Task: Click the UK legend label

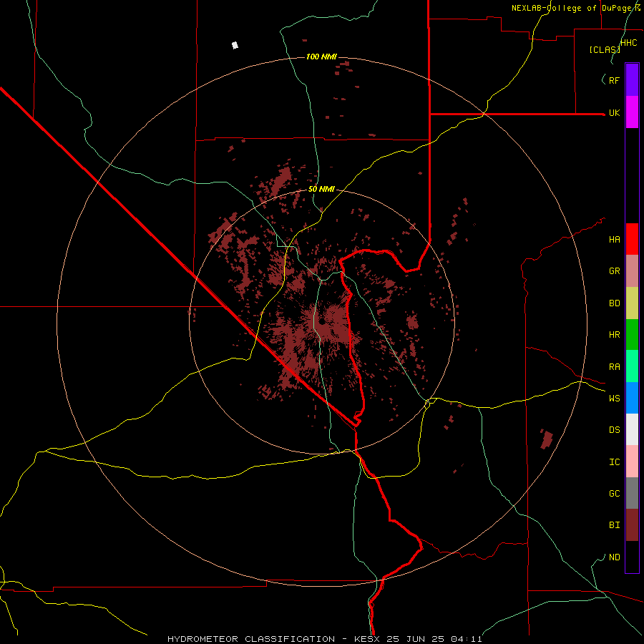Action: pyautogui.click(x=615, y=113)
